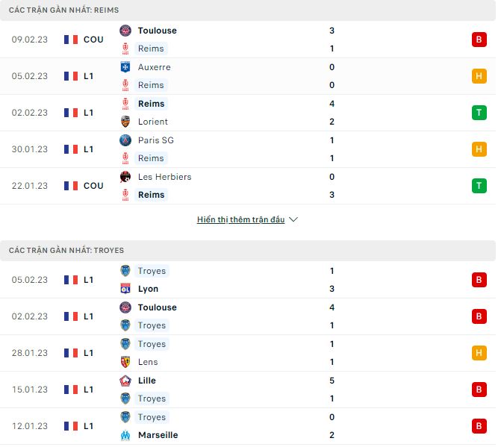Click the French flag beside 05.02.23 Auxerre match
The width and height of the screenshot is (504, 447).
tap(71, 76)
